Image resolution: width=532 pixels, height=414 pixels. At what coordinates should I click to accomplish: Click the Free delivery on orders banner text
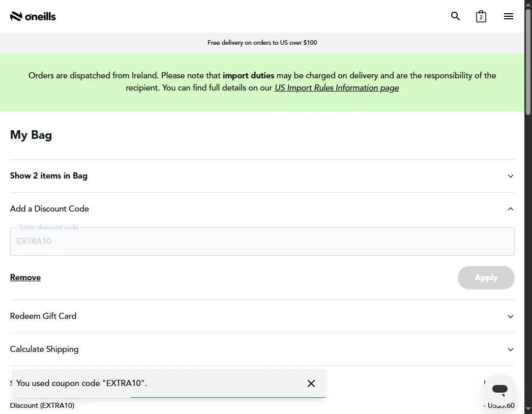[262, 43]
